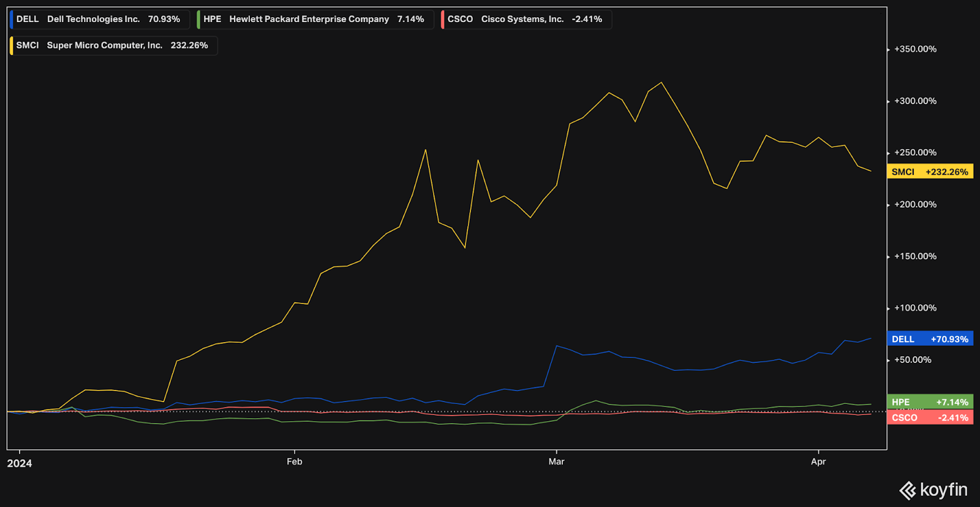Viewport: 980px width, 507px height.
Task: Click the +150.00% y-axis label
Action: (x=915, y=256)
